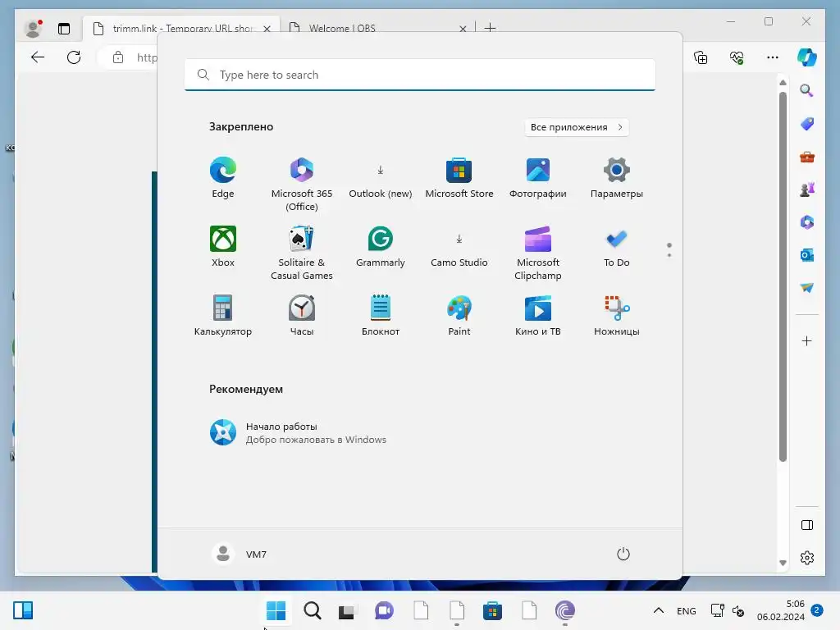Open the clock and date 06.02.2024

pyautogui.click(x=781, y=610)
